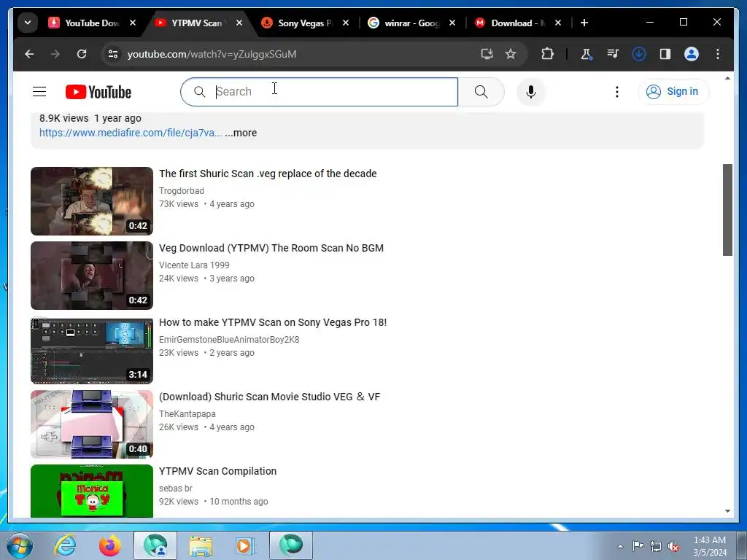Close the YouTube Downloader tab

coord(133,23)
